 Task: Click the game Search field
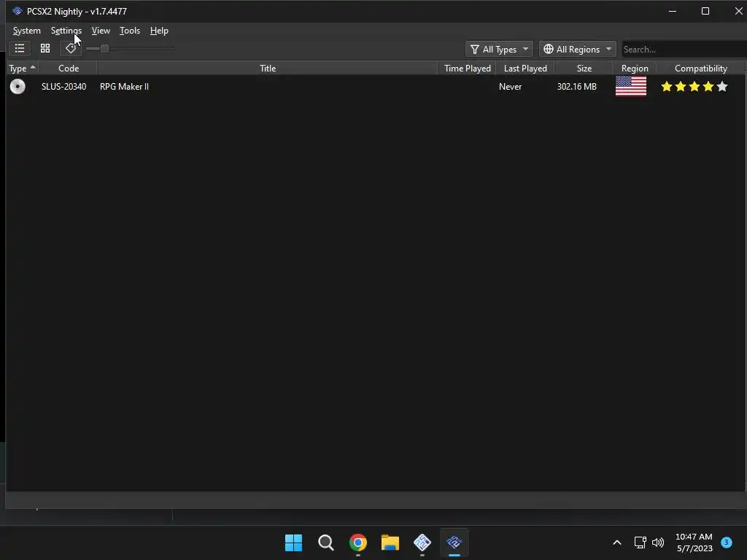click(x=684, y=49)
